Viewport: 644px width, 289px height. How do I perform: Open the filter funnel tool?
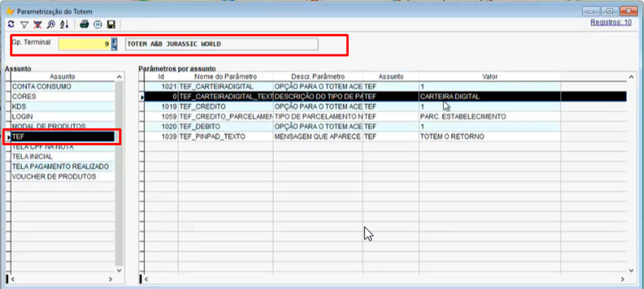pos(24,25)
